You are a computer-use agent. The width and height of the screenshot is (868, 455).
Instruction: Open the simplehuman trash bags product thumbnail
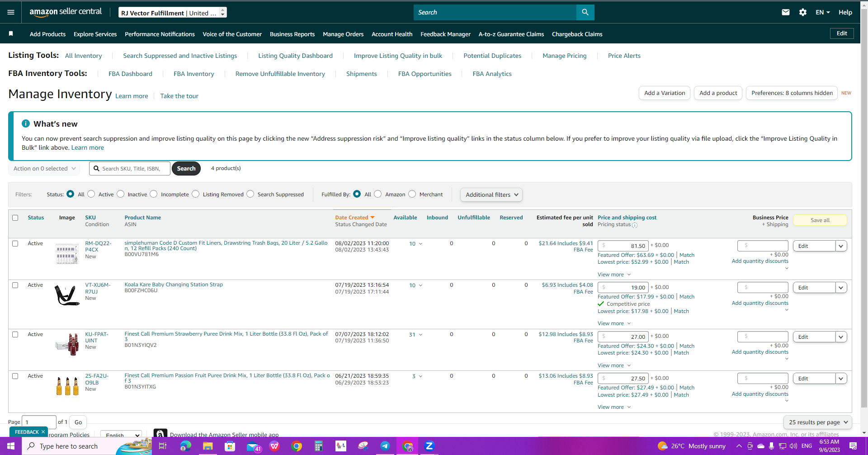tap(67, 254)
